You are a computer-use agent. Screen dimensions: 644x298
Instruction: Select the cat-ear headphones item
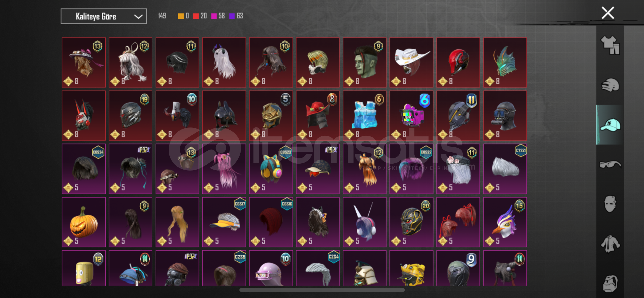coord(271,169)
